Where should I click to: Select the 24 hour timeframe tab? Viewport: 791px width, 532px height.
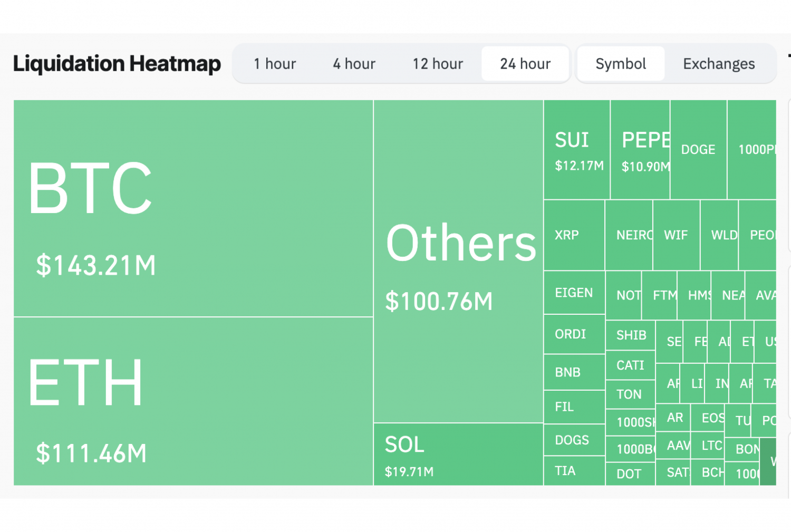[525, 64]
